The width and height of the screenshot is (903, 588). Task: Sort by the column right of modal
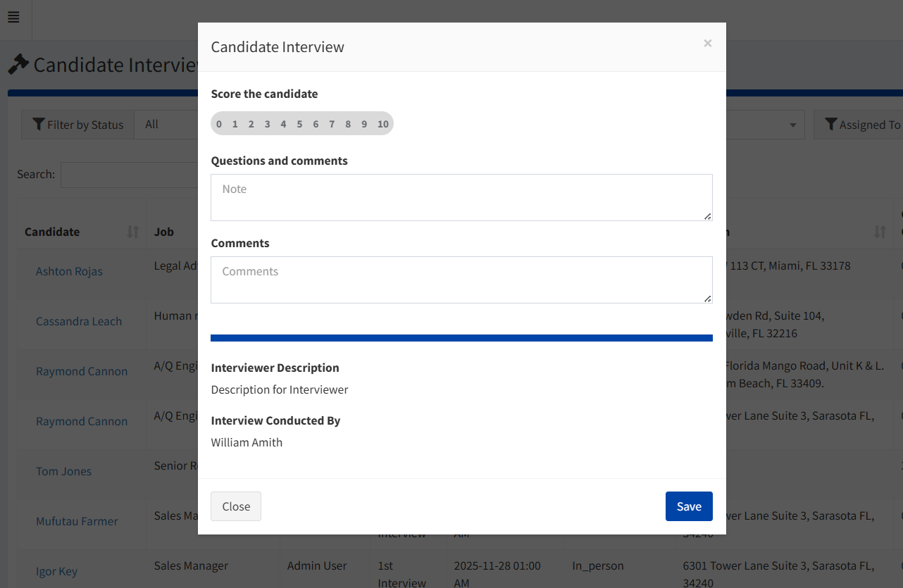pos(880,232)
